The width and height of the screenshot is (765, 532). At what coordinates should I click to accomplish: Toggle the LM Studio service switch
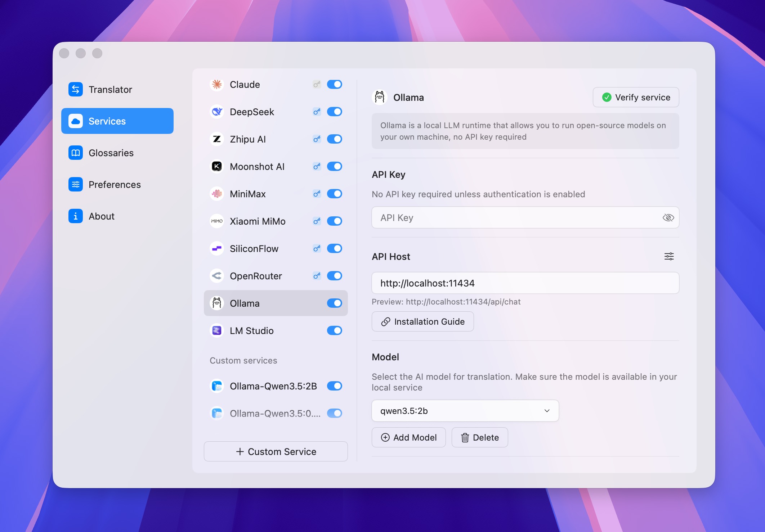pyautogui.click(x=335, y=331)
